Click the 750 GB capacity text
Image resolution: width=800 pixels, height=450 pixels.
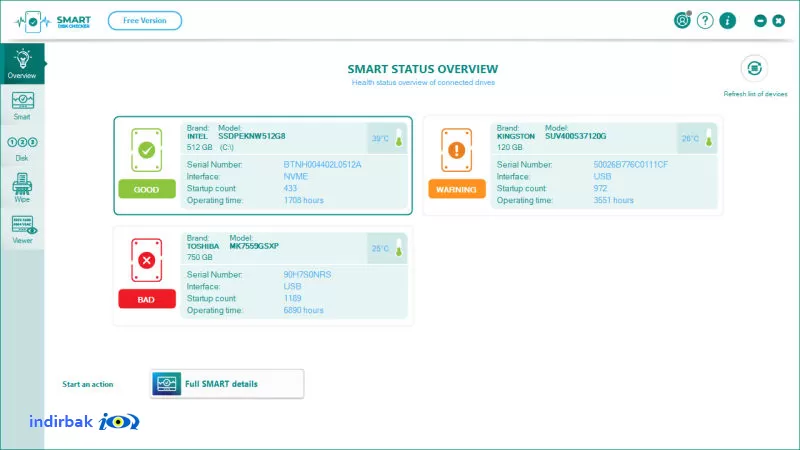pyautogui.click(x=199, y=257)
